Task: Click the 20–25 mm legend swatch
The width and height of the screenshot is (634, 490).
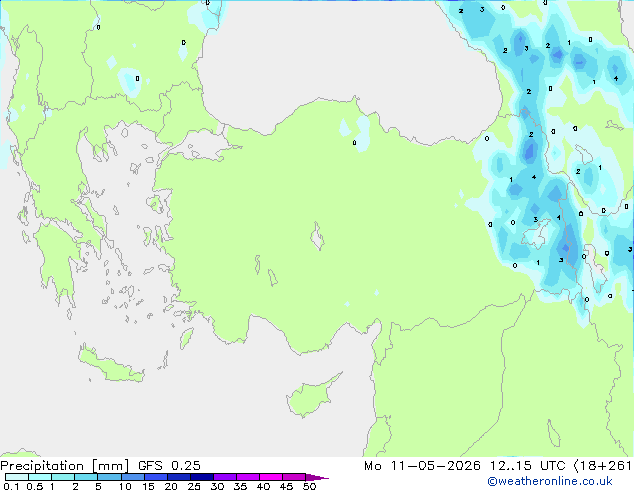Action: [178, 477]
